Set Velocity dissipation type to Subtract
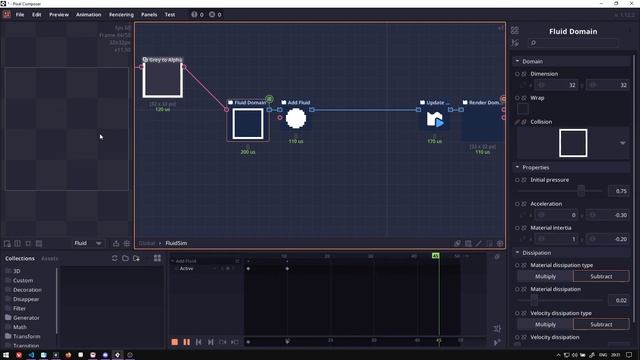Viewport: 640px width, 360px height. tap(601, 324)
